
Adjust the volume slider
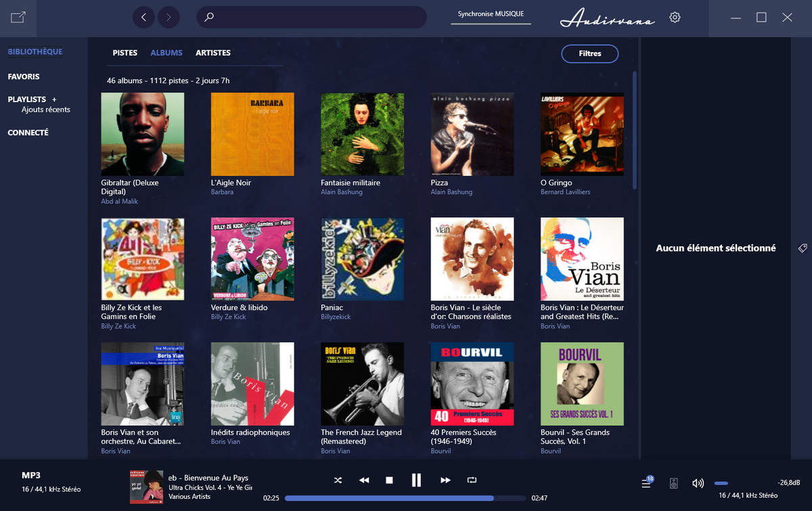(x=721, y=483)
